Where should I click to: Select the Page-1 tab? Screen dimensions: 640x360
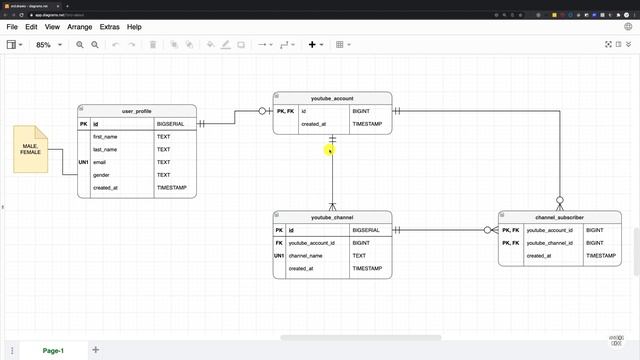click(x=53, y=351)
